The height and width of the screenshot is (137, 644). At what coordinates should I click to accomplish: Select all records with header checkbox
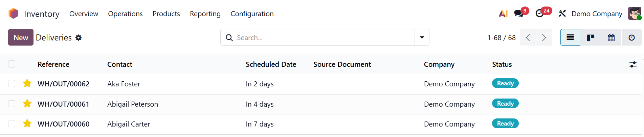pyautogui.click(x=12, y=64)
